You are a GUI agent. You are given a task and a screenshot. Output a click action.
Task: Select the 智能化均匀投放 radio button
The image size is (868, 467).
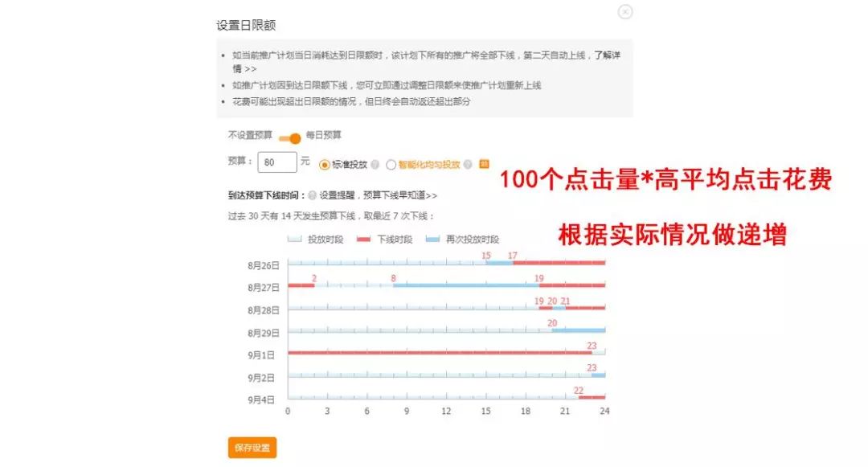(391, 164)
